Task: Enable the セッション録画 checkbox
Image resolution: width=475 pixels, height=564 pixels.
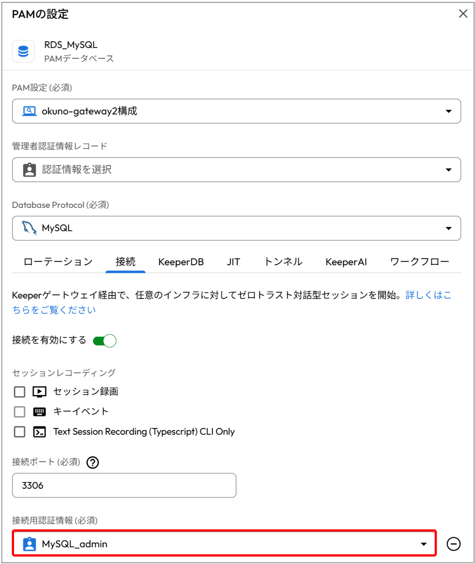Action: point(19,392)
